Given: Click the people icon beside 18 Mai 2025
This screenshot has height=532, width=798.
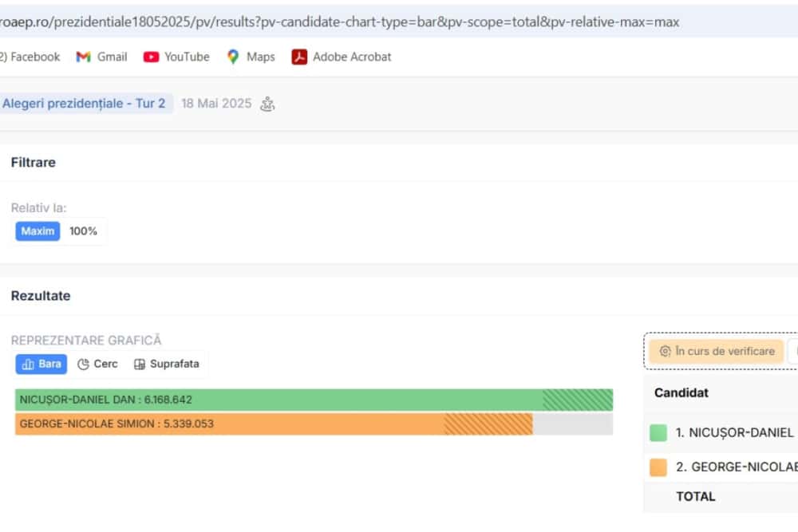Looking at the screenshot, I should [x=268, y=104].
